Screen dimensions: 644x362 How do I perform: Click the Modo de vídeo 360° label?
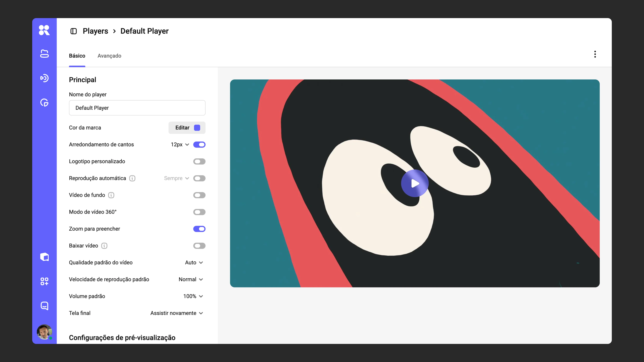coord(93,212)
